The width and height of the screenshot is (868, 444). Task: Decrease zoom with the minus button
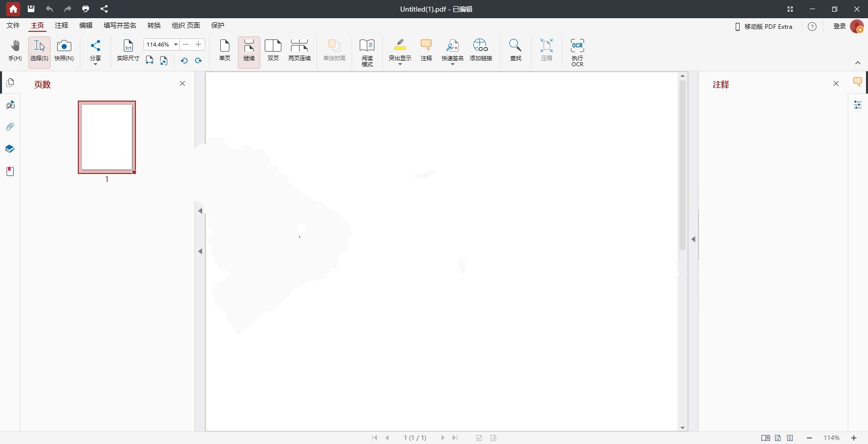(x=186, y=45)
